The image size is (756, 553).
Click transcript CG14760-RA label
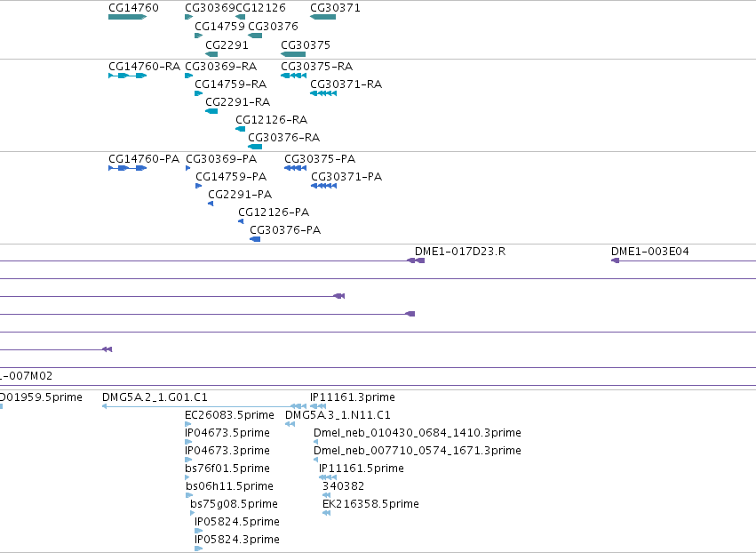pos(144,66)
